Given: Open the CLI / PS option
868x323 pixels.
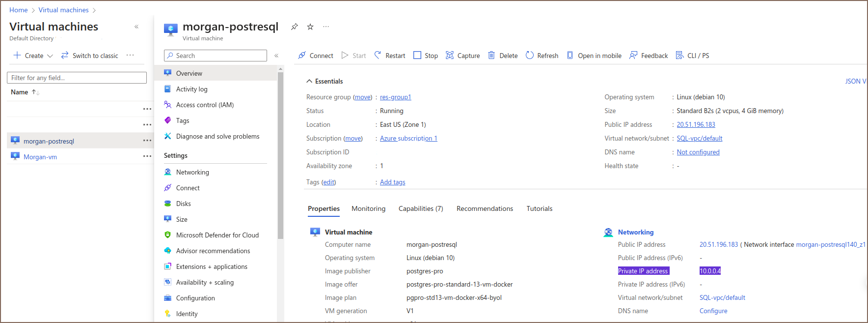Looking at the screenshot, I should coord(692,56).
